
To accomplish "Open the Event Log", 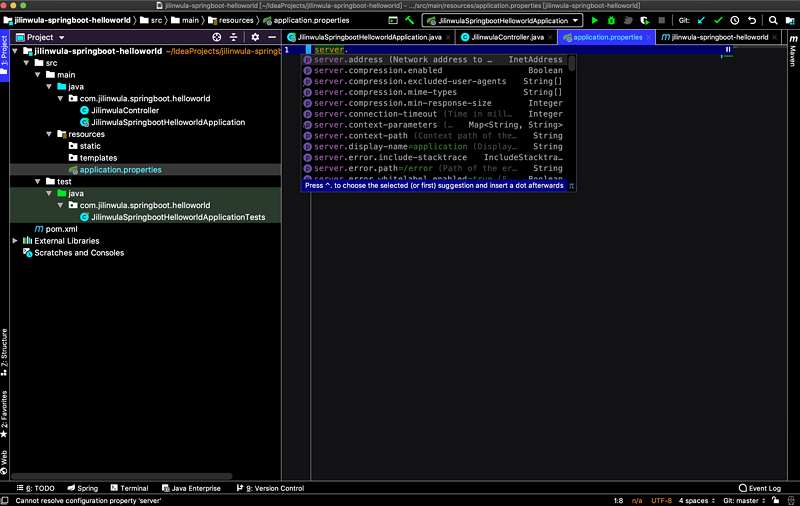I will 760,488.
